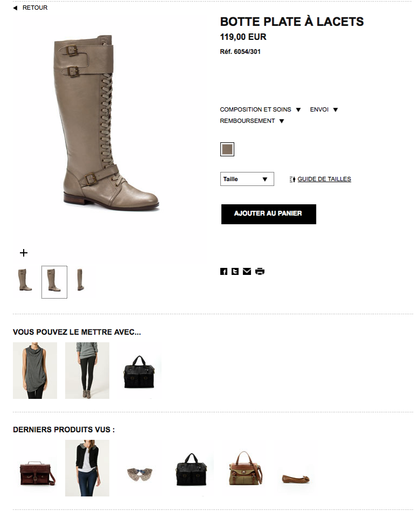Open the grey draped top suggestion
Viewport: 420px width, 511px height.
35,370
